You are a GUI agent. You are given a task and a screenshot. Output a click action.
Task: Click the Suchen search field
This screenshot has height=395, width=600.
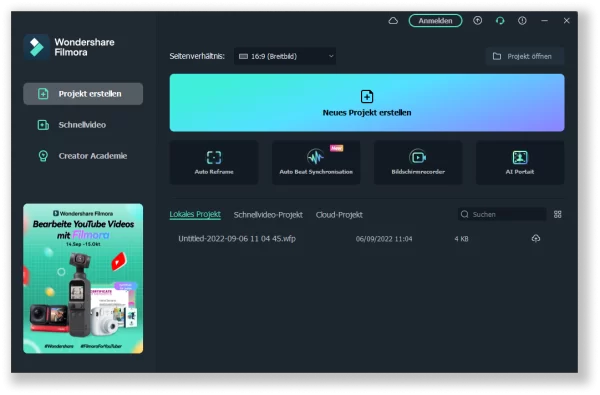[x=502, y=214]
